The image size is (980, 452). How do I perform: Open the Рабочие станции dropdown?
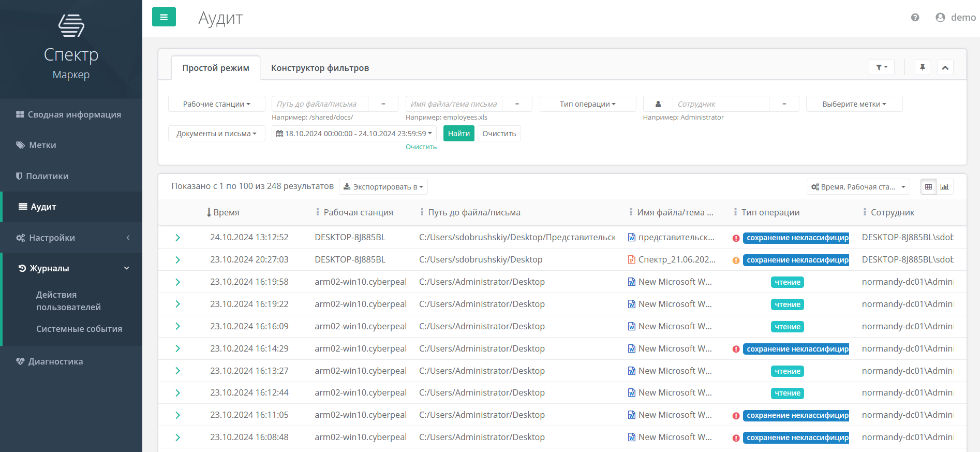[216, 104]
